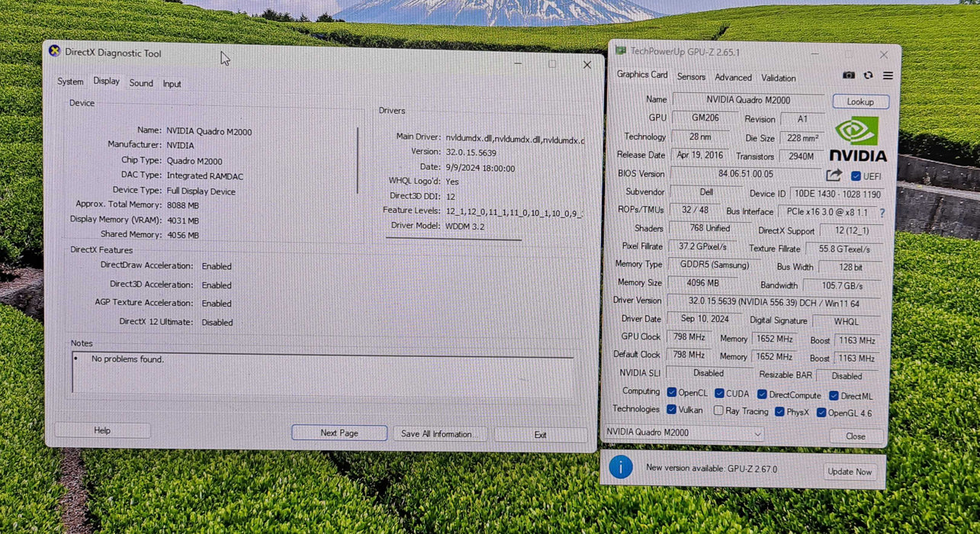Click the Driver Date field 'Sep 10, 2024'

[x=705, y=319]
